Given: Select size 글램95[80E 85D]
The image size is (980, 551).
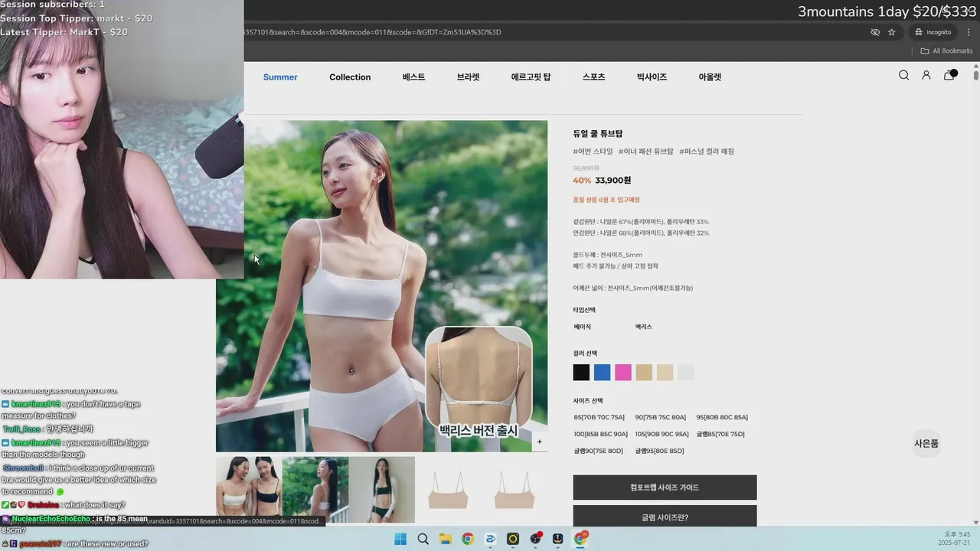Looking at the screenshot, I should [659, 451].
